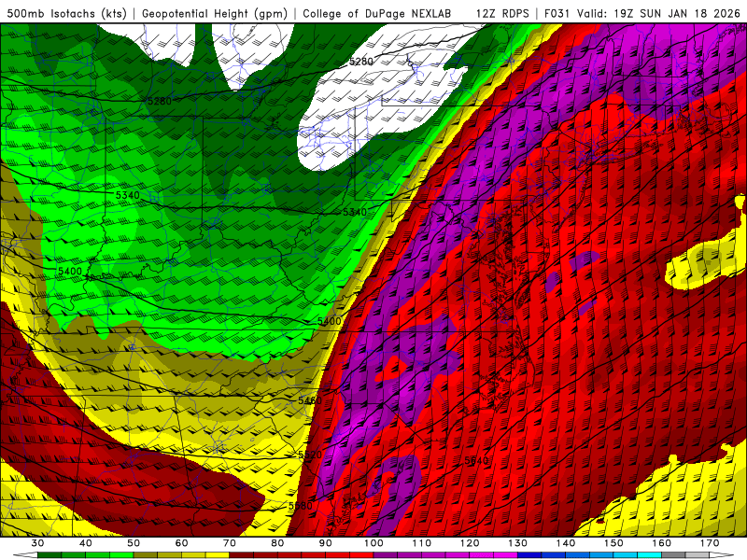Screen dimensions: 747x560
Task: Click the dark purple swatch starting at 100
Action: pos(386,555)
